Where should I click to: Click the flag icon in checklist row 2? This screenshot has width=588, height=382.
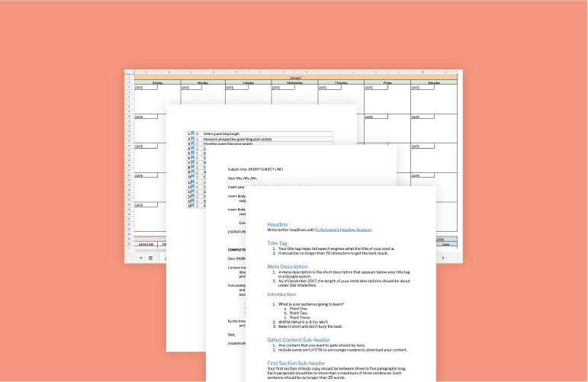point(192,140)
